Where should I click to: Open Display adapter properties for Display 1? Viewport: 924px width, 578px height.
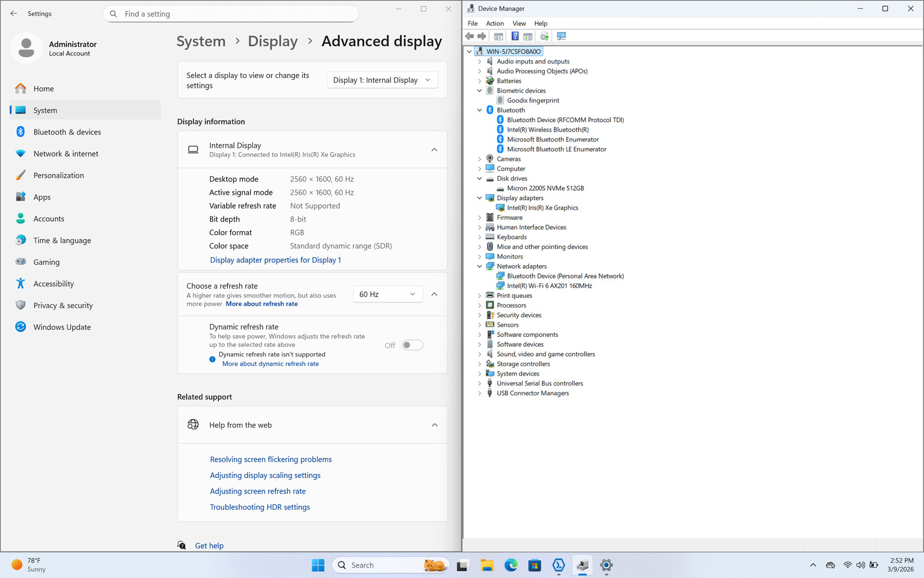[275, 260]
